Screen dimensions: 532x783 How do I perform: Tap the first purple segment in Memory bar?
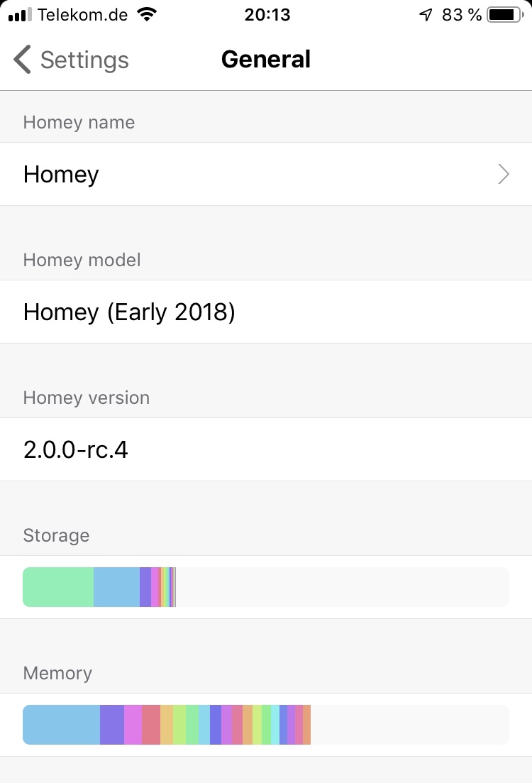click(x=112, y=725)
